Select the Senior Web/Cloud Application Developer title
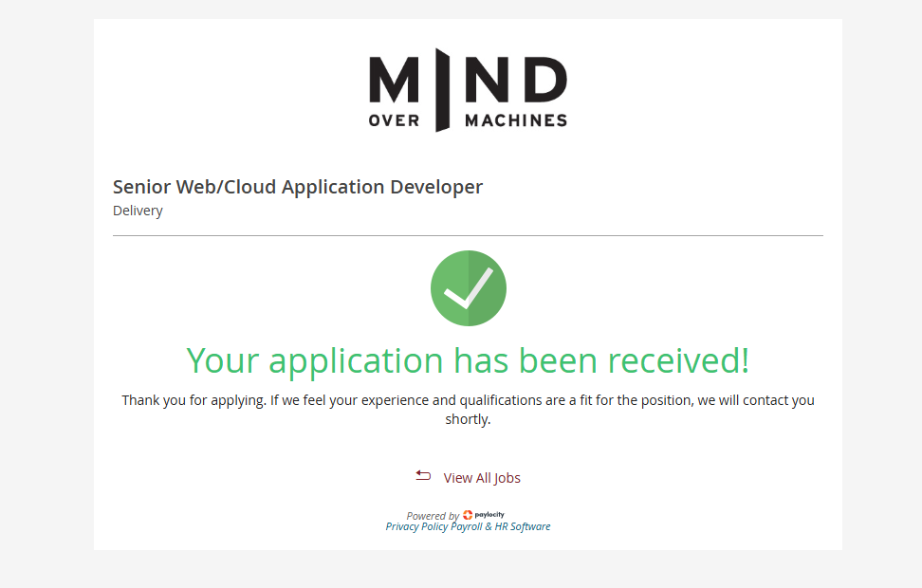The image size is (922, 588). 298,187
